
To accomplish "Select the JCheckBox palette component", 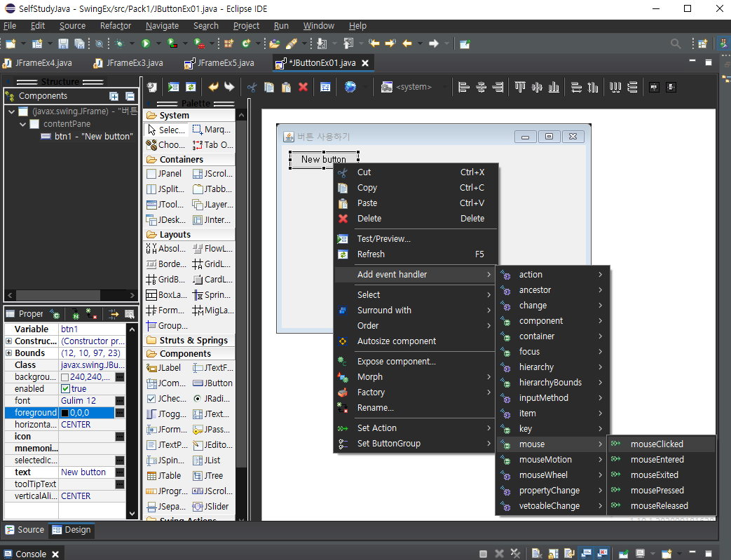I will point(166,398).
